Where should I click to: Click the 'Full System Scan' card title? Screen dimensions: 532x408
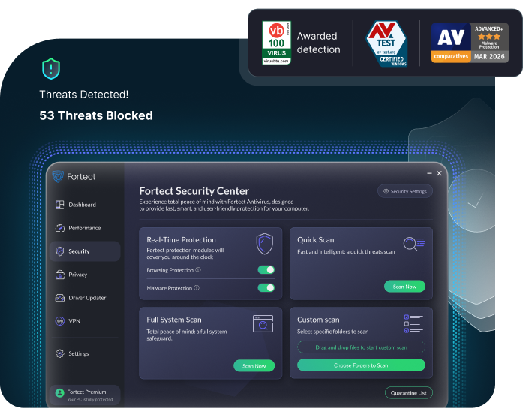174,319
